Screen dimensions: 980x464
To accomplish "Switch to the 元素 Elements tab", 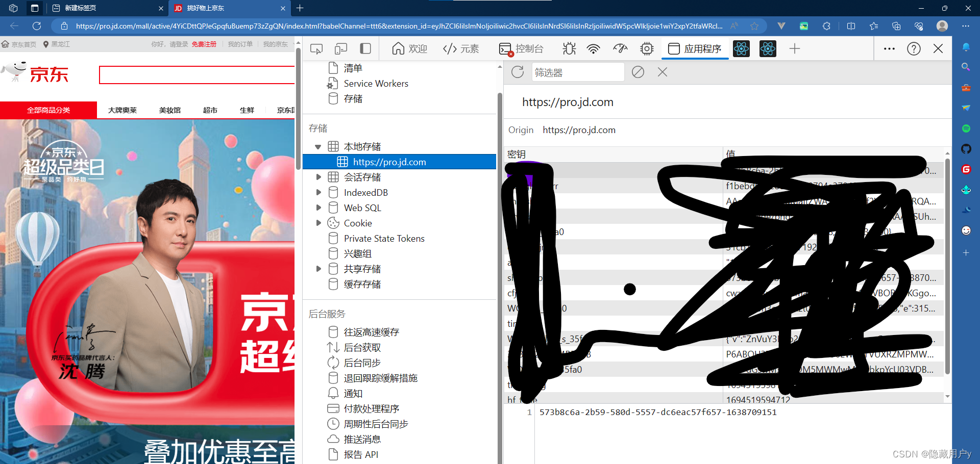I will pos(461,48).
